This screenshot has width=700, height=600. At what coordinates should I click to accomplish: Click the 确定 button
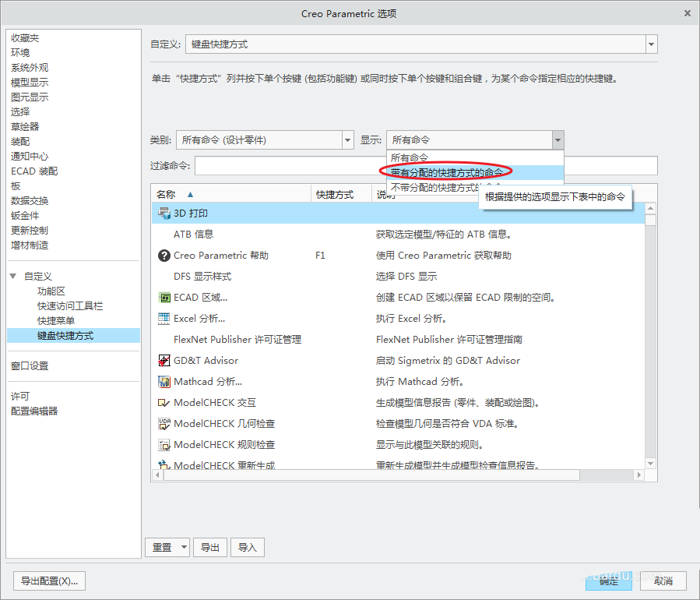click(609, 581)
